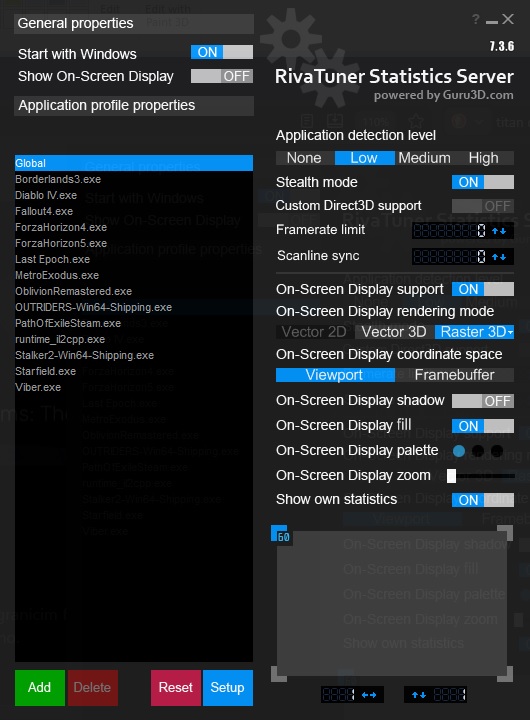Select ForzaHorizon4.exe profile
The width and height of the screenshot is (530, 720).
point(134,227)
